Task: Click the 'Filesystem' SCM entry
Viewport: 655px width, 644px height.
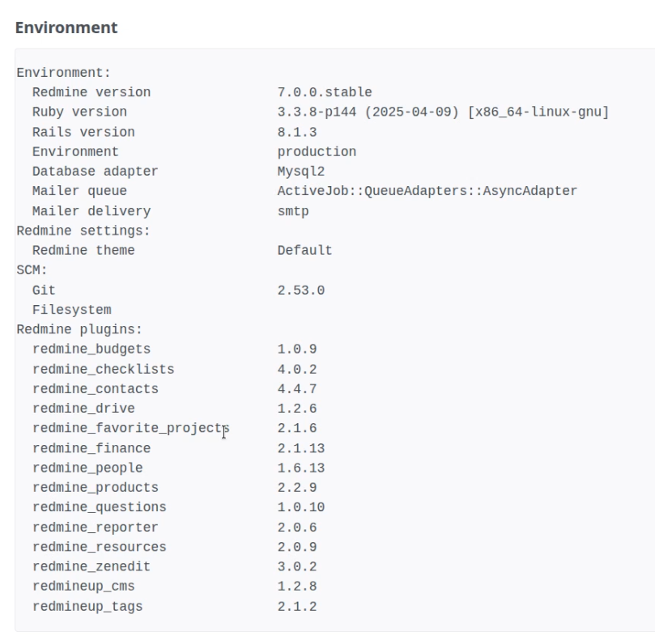Action: click(72, 310)
